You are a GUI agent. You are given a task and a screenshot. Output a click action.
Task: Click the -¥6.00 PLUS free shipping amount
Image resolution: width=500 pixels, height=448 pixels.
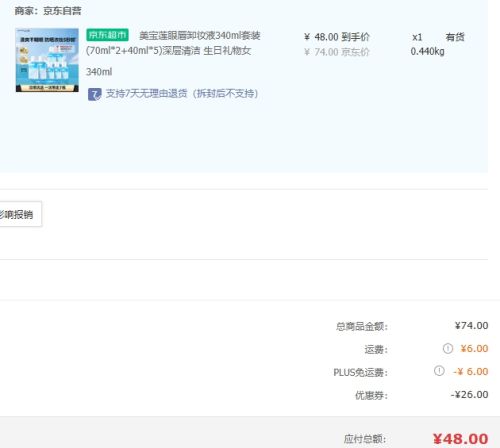471,371
